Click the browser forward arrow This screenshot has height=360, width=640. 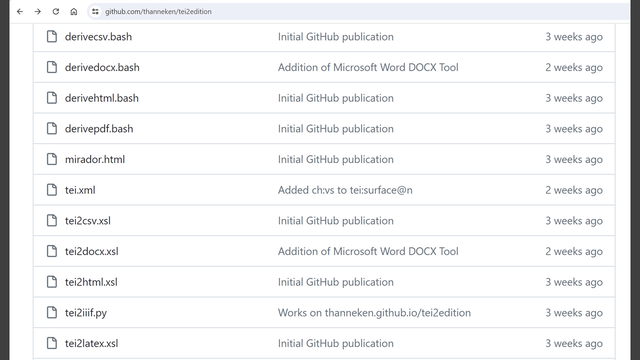point(38,11)
